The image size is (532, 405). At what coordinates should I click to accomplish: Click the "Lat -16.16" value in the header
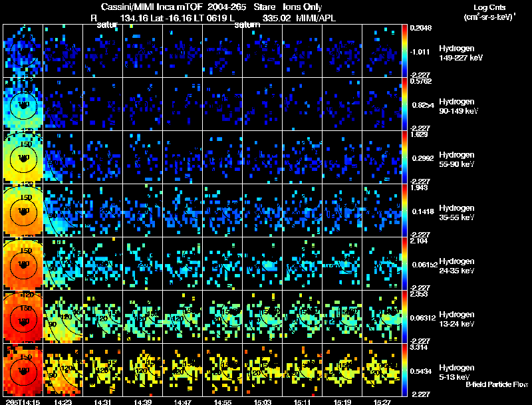171,18
